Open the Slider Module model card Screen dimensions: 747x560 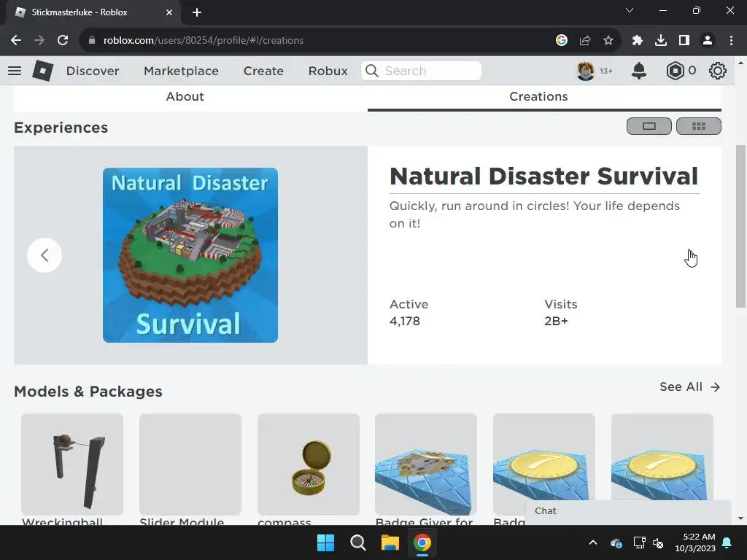click(190, 464)
